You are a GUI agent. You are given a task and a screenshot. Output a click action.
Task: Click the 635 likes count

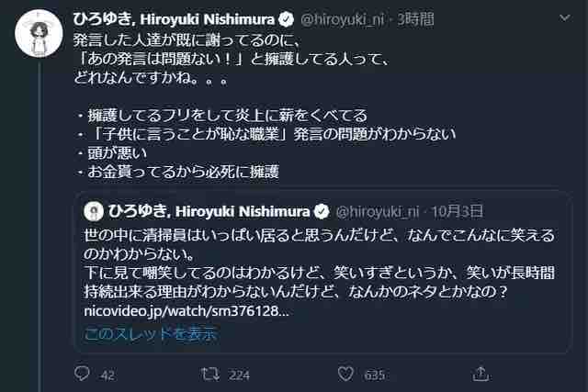point(374,374)
